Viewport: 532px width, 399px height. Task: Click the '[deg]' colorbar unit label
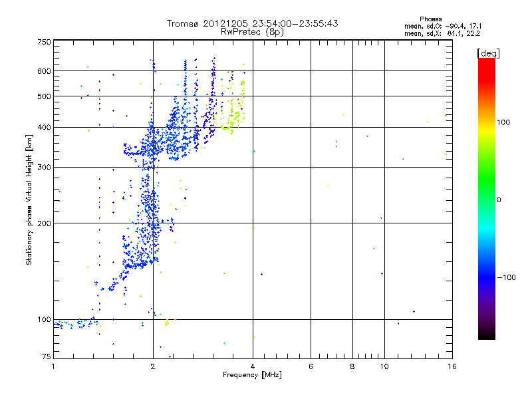(488, 53)
